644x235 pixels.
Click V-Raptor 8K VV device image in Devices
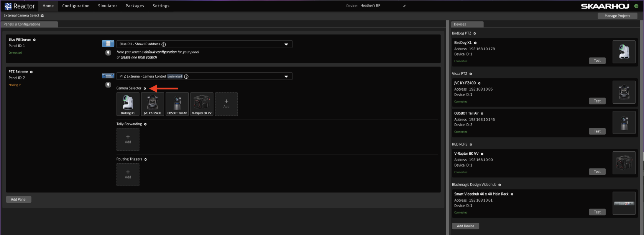click(x=624, y=163)
